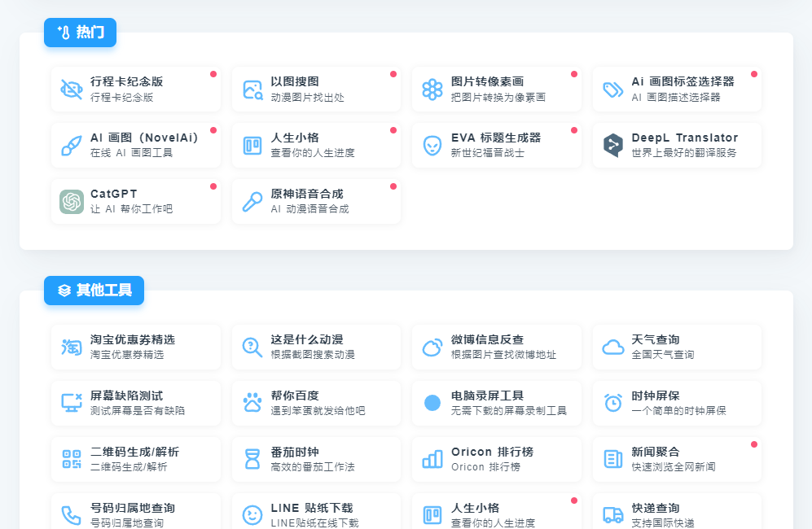Viewport: 812px width, 529px height.
Task: Click the 其他工具 section badge
Action: click(94, 291)
